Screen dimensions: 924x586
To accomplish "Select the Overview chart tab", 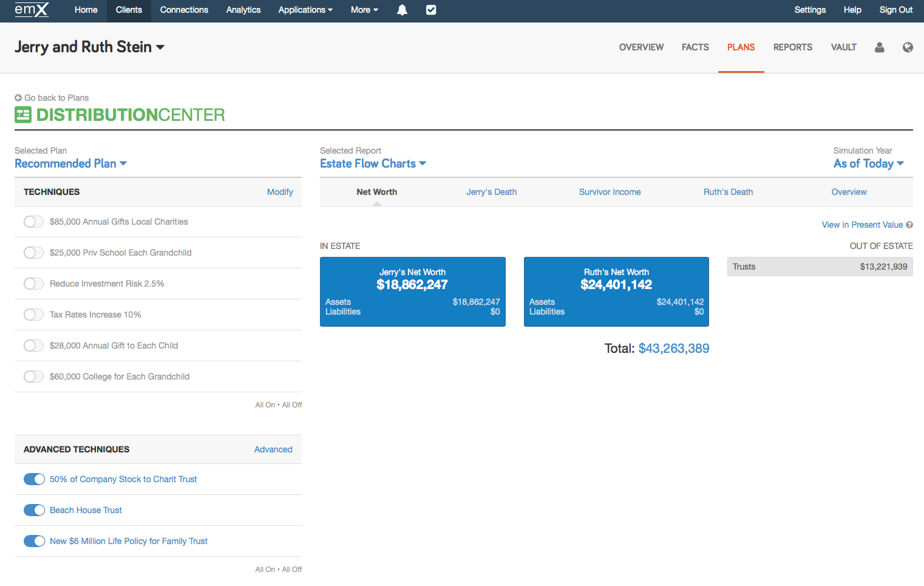I will (x=849, y=192).
